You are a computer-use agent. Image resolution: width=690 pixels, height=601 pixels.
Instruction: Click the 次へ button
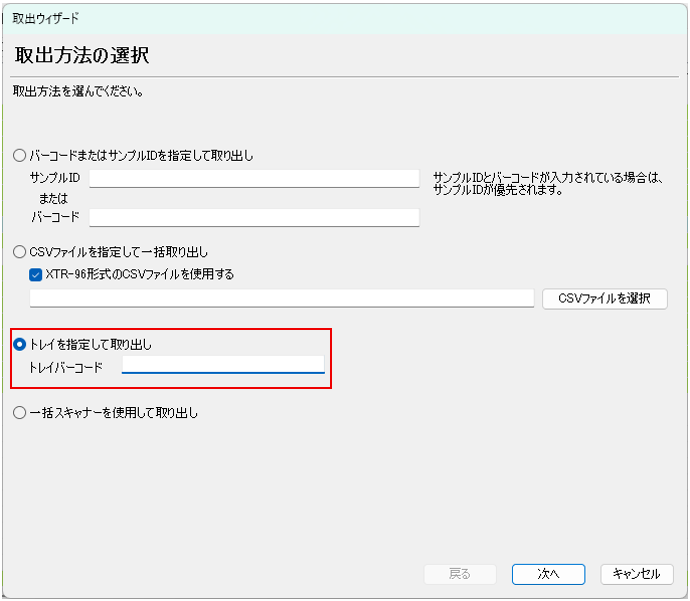pos(548,574)
